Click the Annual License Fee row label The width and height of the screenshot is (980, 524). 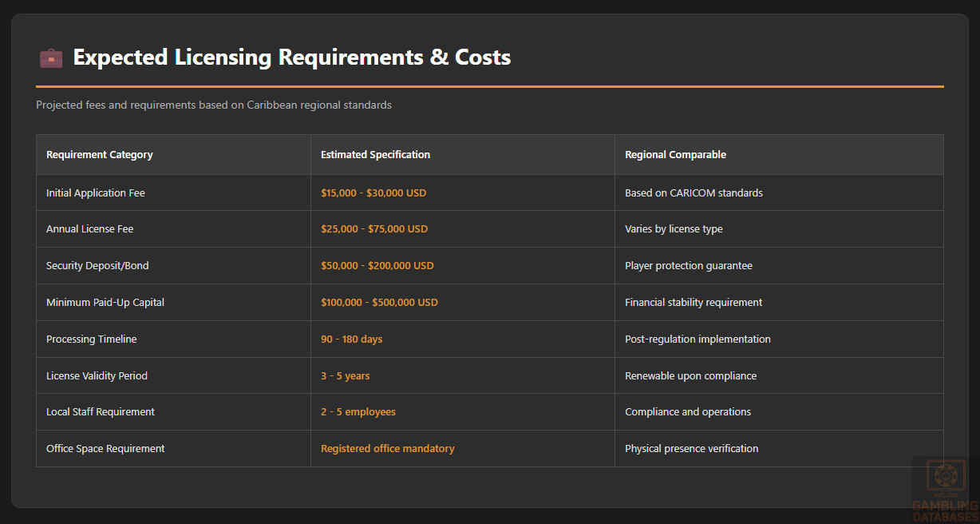click(89, 229)
